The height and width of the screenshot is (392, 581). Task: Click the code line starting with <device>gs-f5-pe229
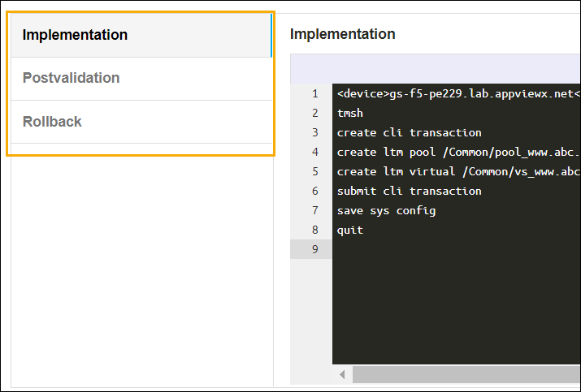coord(458,93)
